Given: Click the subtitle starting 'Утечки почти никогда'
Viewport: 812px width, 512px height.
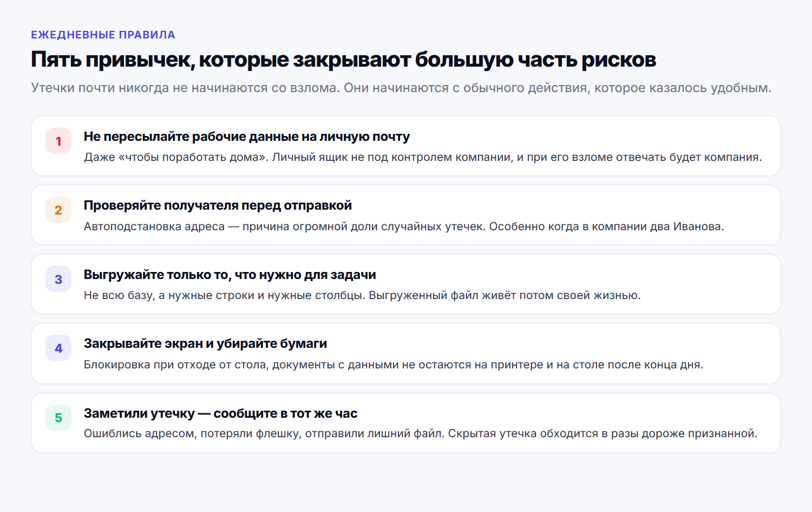Looking at the screenshot, I should pos(401,88).
